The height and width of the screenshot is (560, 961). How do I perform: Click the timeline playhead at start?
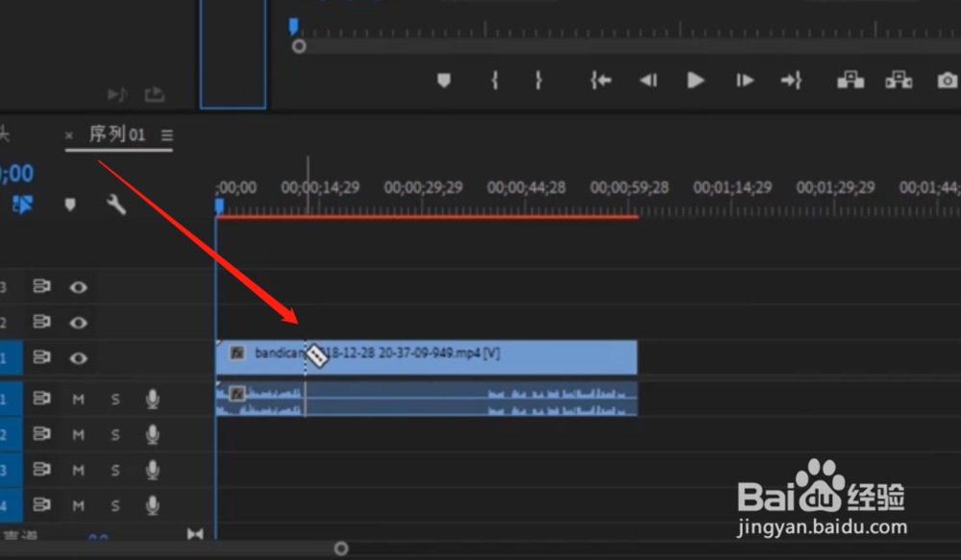tap(219, 206)
